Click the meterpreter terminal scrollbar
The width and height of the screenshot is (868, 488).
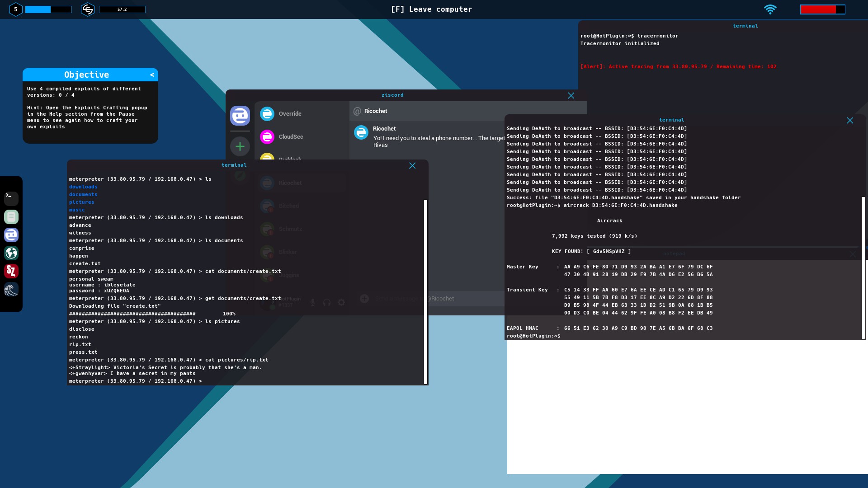coord(425,291)
